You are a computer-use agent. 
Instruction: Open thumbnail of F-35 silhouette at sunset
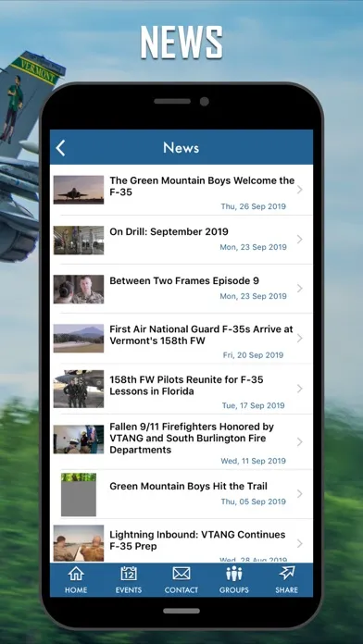[79, 190]
